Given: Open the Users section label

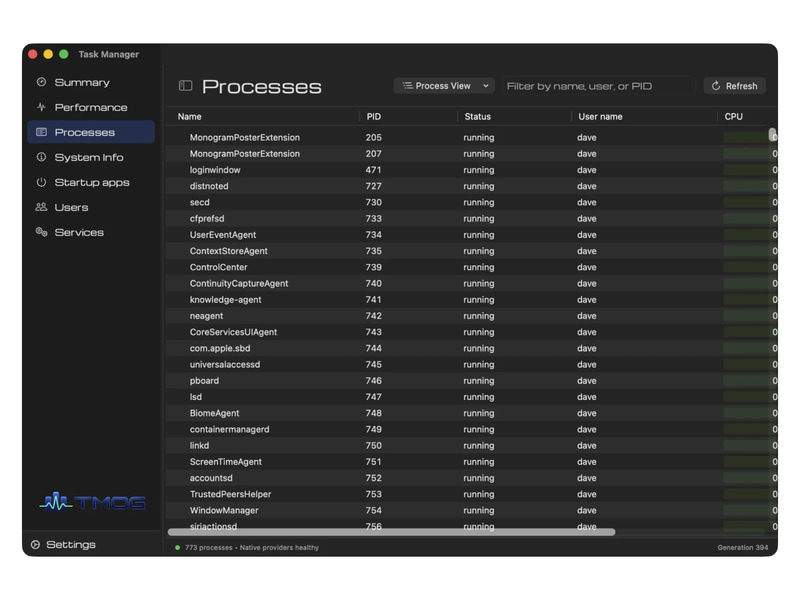Looking at the screenshot, I should (x=71, y=207).
